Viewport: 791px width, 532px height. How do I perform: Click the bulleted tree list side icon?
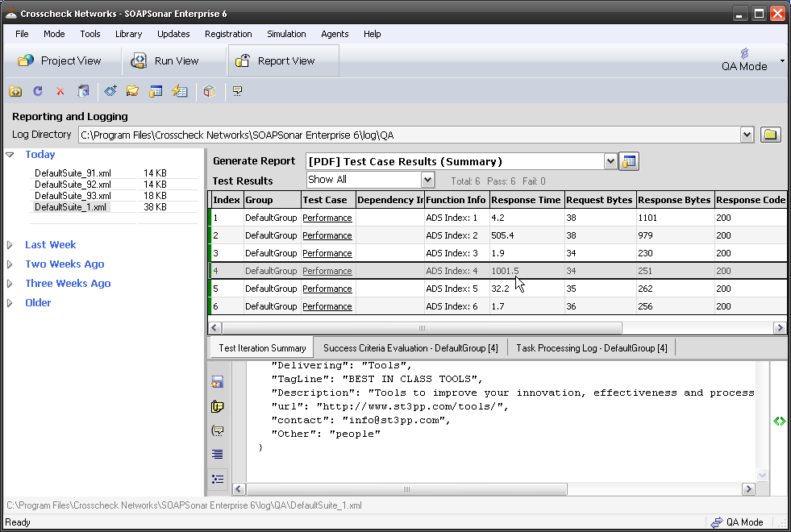pyautogui.click(x=218, y=479)
